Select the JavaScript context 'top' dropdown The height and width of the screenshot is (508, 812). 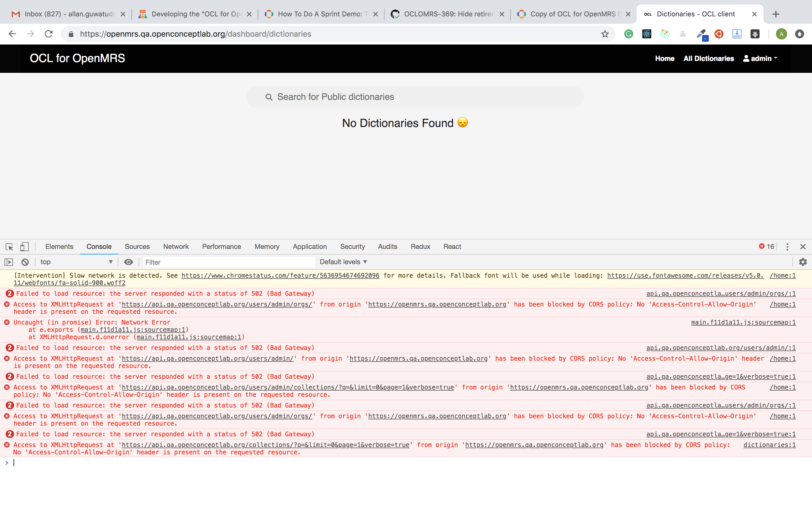pyautogui.click(x=76, y=262)
